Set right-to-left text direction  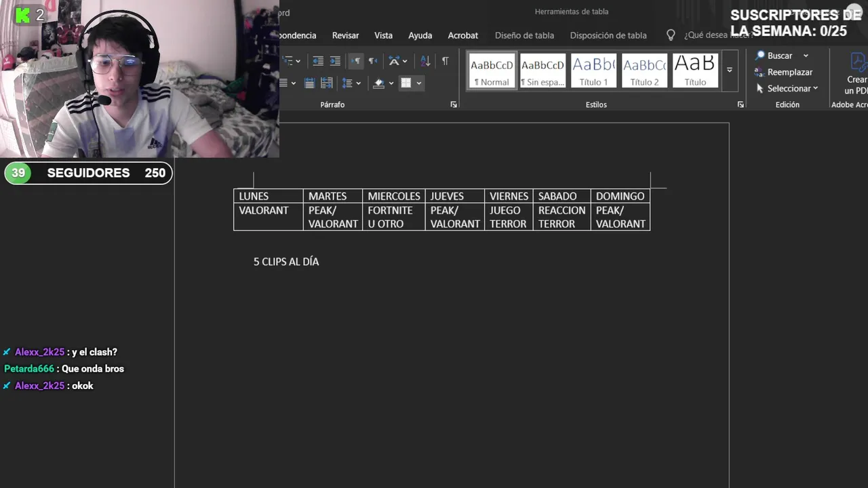click(x=372, y=61)
